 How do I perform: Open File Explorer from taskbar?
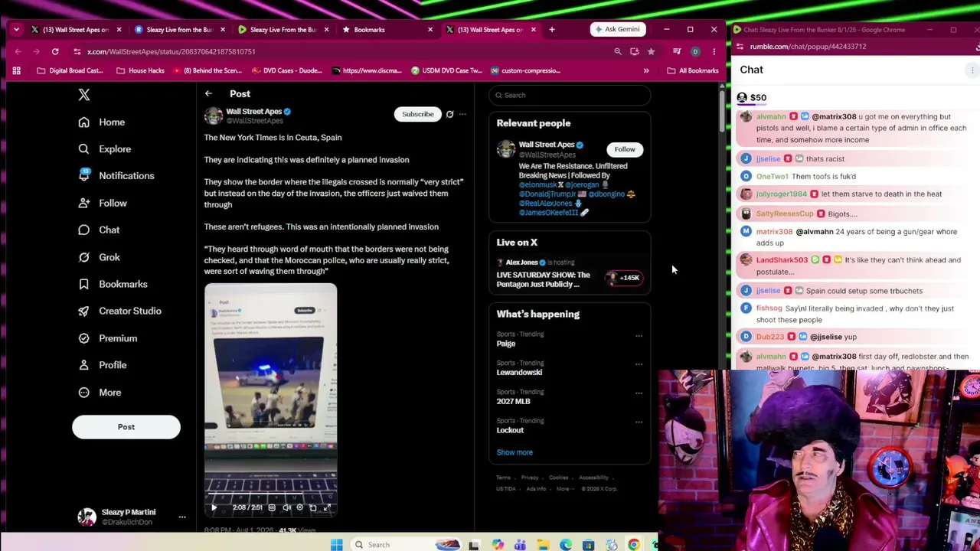pyautogui.click(x=543, y=545)
